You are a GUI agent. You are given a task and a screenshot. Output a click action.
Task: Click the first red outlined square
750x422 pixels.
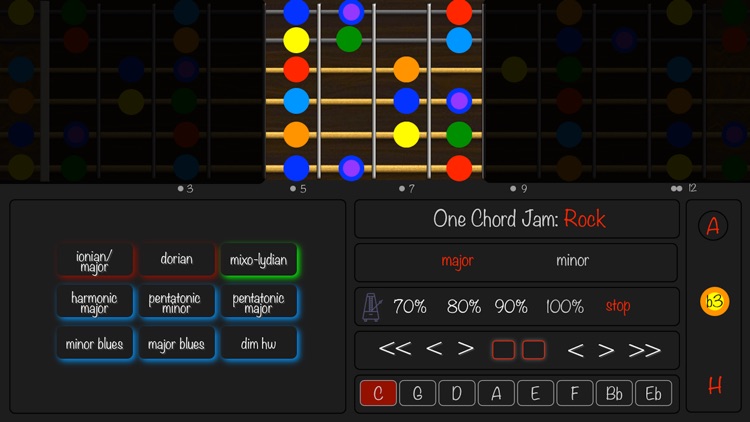point(503,350)
